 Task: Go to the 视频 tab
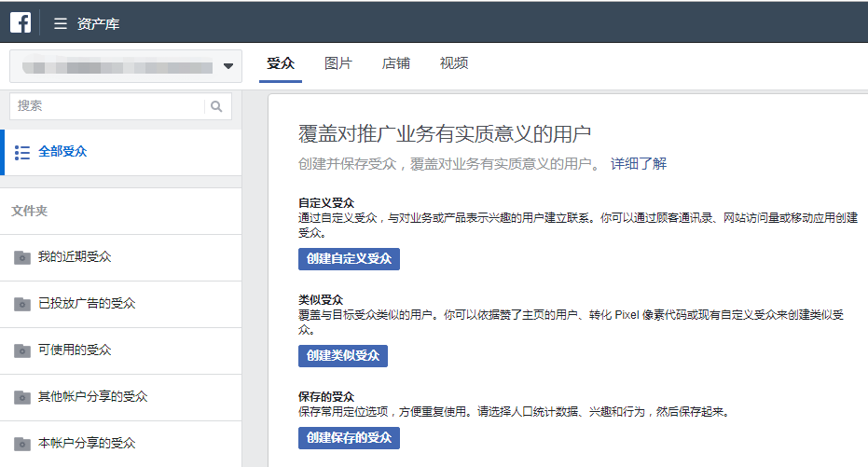[454, 63]
